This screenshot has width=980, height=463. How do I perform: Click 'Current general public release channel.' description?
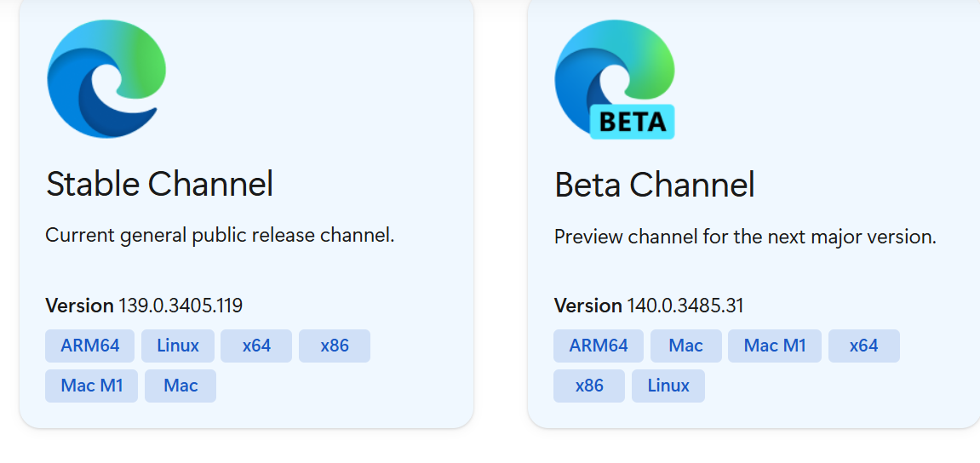click(x=220, y=237)
